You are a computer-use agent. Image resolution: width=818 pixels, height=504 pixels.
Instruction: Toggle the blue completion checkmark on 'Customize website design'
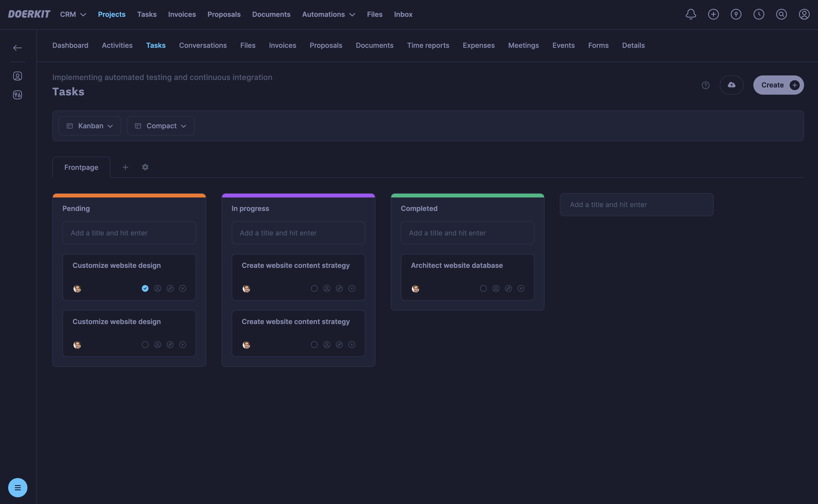145,288
